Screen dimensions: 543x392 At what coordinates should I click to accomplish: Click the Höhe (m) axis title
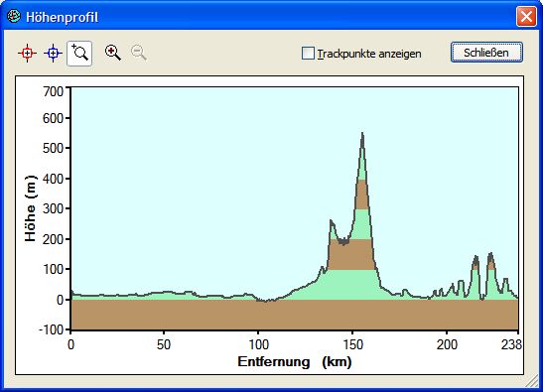pyautogui.click(x=31, y=208)
